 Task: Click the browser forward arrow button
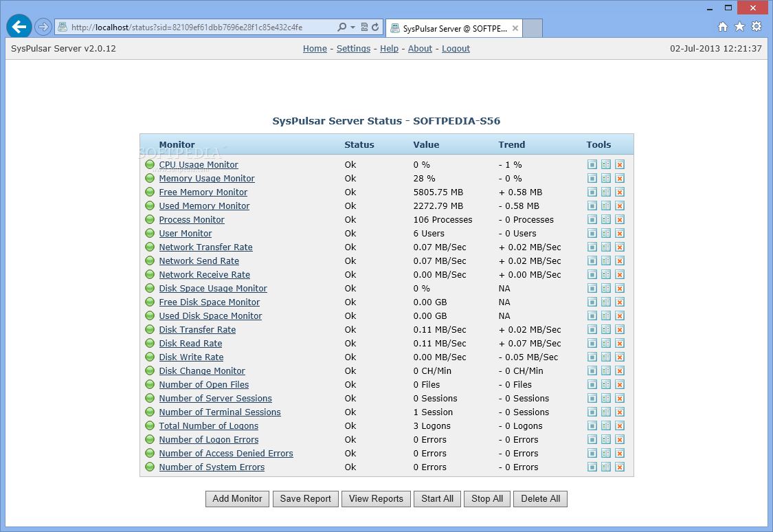click(x=43, y=27)
